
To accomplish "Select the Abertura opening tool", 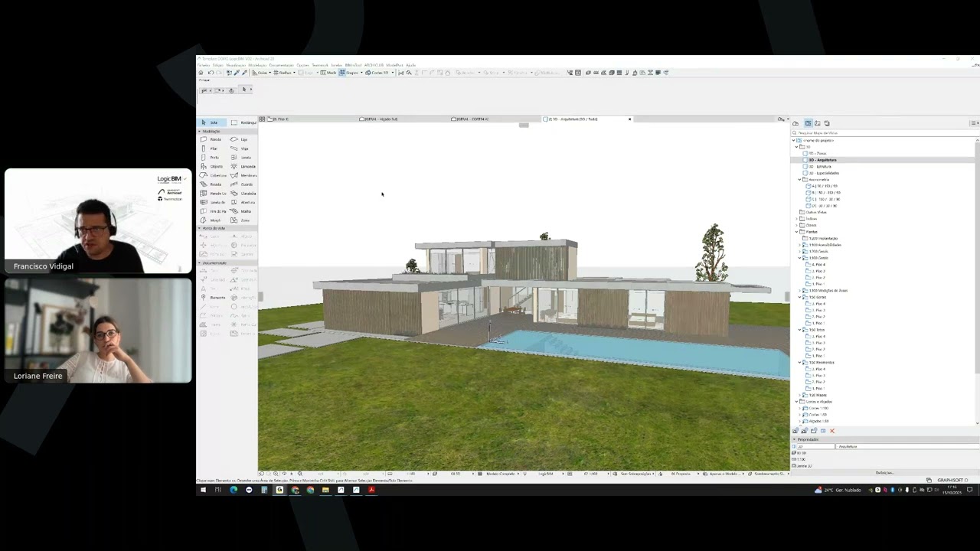I will (x=242, y=202).
